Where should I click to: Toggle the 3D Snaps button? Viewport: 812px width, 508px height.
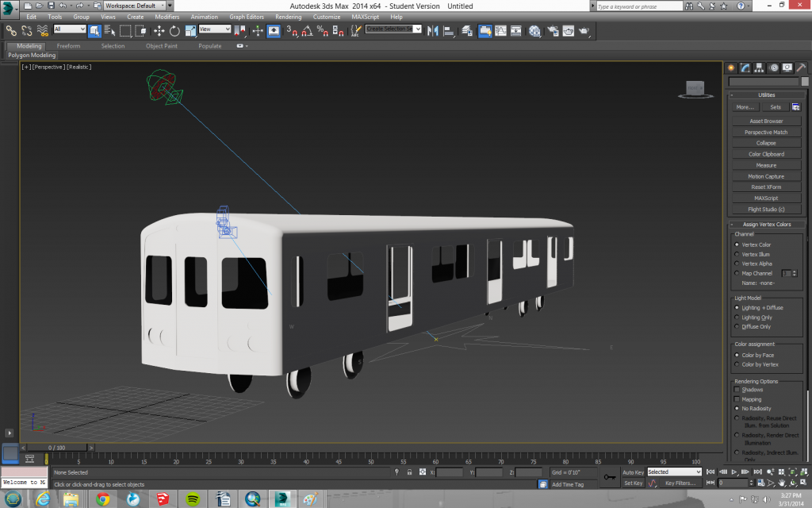(x=292, y=31)
